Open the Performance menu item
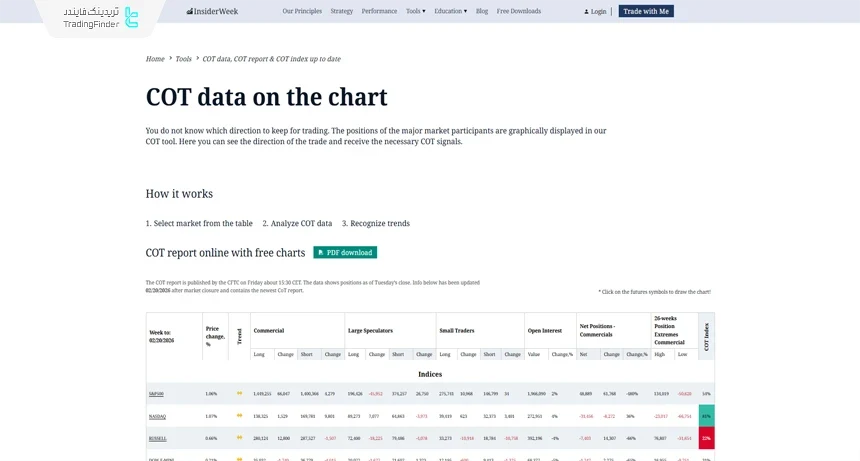 [379, 11]
